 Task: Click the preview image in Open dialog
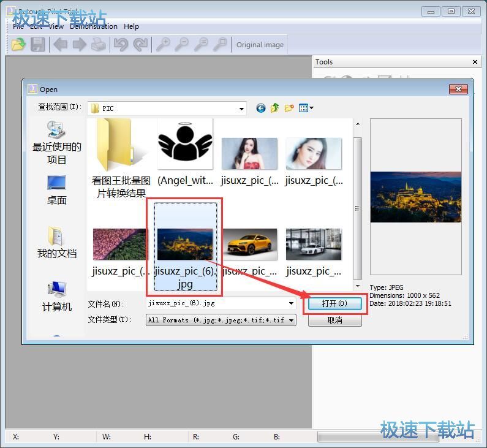tap(415, 197)
